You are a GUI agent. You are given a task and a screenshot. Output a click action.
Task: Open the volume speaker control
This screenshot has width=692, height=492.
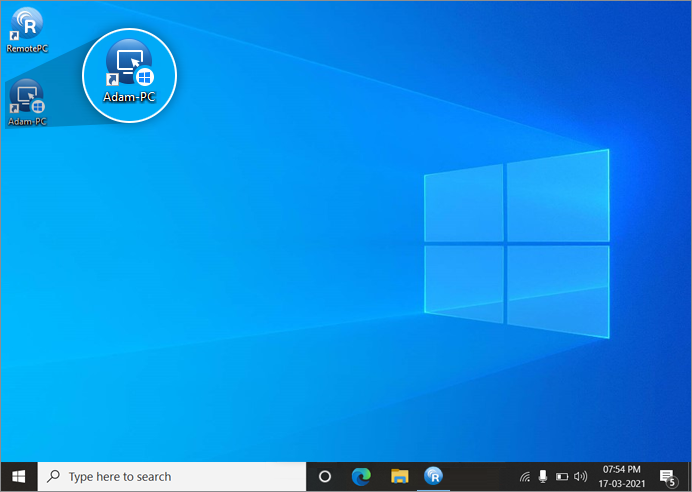(x=581, y=477)
